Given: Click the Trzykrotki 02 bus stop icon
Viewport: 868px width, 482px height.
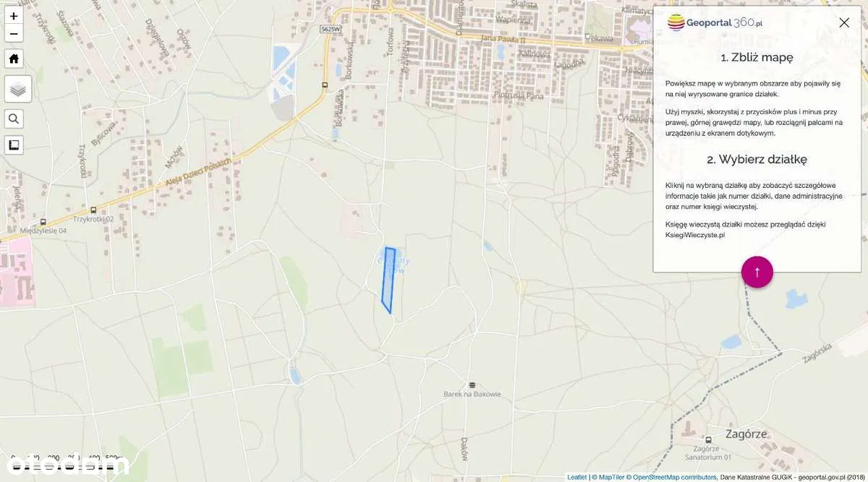Looking at the screenshot, I should [93, 210].
